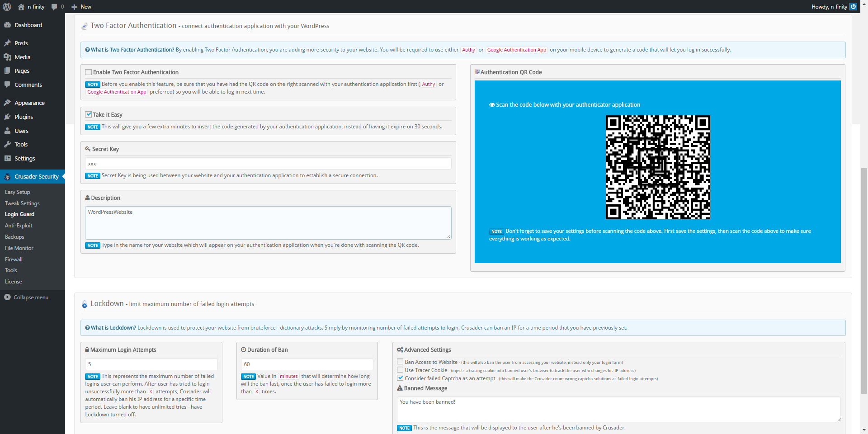This screenshot has height=434, width=868.
Task: Open the Authy link in info banner
Action: tap(468, 50)
